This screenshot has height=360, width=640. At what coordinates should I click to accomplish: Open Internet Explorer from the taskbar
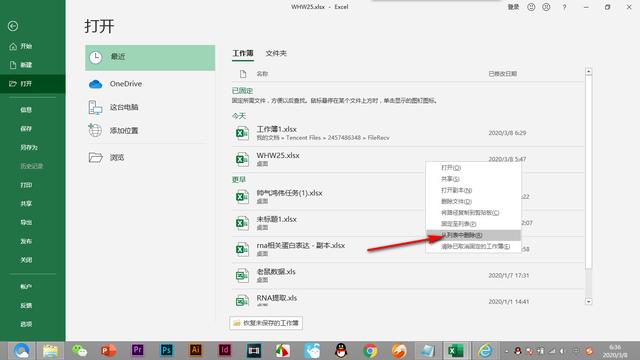[485, 351]
